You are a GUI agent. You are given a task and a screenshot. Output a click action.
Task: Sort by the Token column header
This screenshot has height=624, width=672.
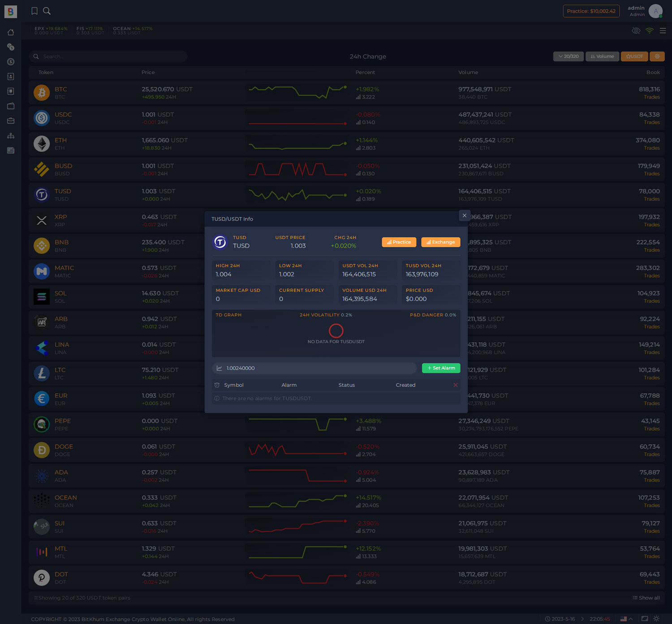pos(46,73)
